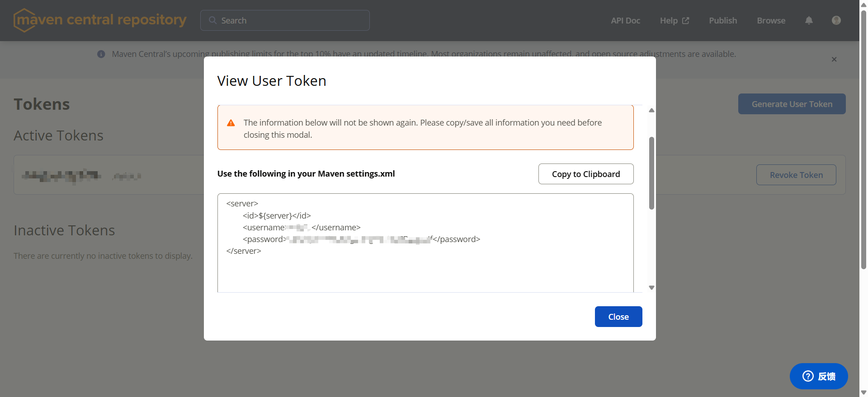
Task: Go to the Browse page
Action: click(771, 20)
